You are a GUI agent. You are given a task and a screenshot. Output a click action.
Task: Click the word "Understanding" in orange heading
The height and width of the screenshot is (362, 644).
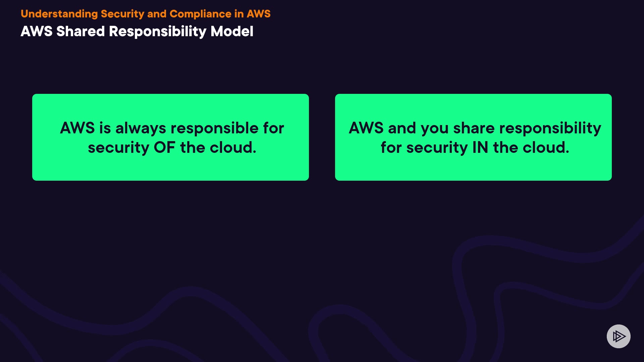point(59,14)
